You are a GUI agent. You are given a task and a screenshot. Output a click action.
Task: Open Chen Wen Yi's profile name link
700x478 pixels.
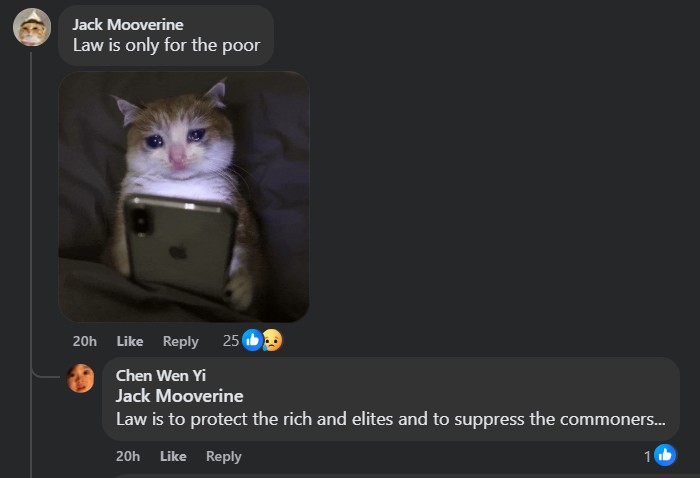(161, 375)
